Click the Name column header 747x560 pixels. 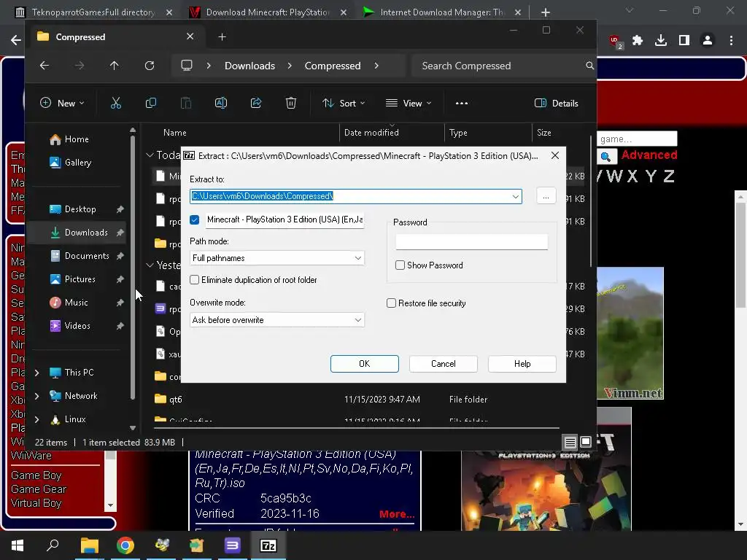coord(174,133)
